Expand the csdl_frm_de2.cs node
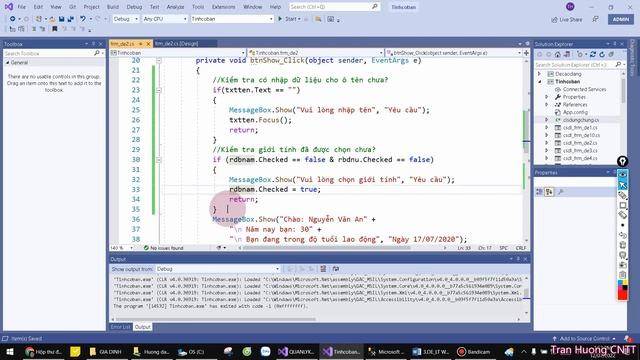The image size is (640, 360). point(547,143)
